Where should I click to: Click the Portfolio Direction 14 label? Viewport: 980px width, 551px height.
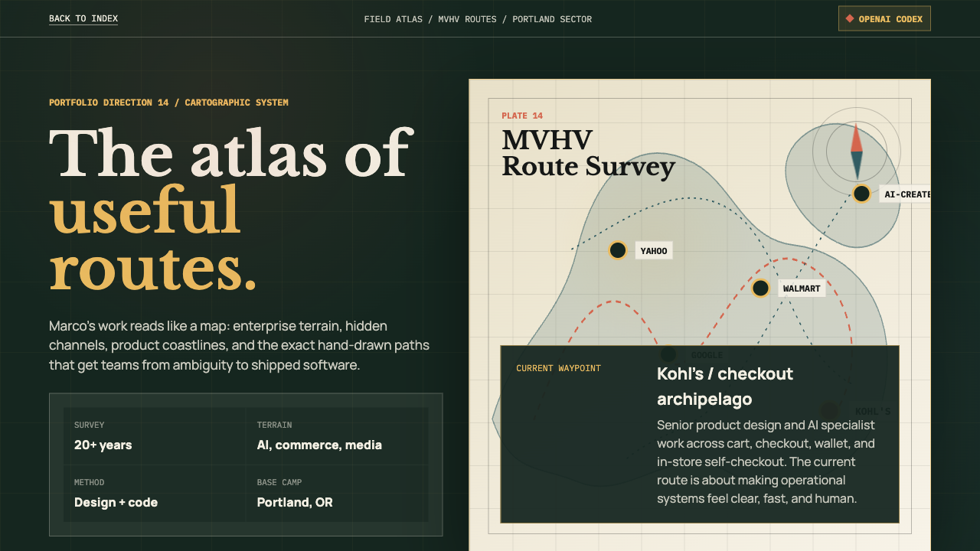pyautogui.click(x=168, y=103)
